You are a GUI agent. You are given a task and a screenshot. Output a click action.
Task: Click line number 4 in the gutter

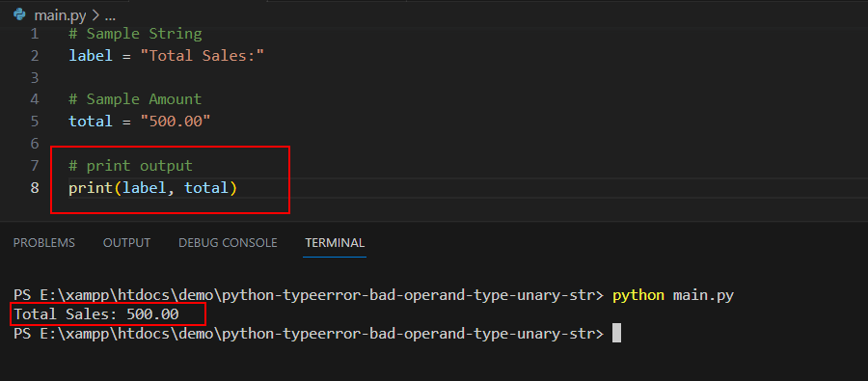[x=35, y=99]
